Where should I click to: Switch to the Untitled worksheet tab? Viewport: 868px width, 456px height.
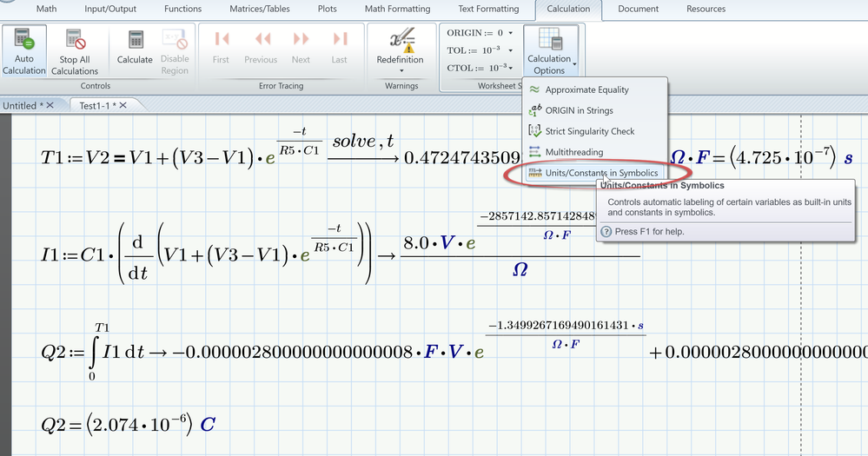tap(19, 105)
